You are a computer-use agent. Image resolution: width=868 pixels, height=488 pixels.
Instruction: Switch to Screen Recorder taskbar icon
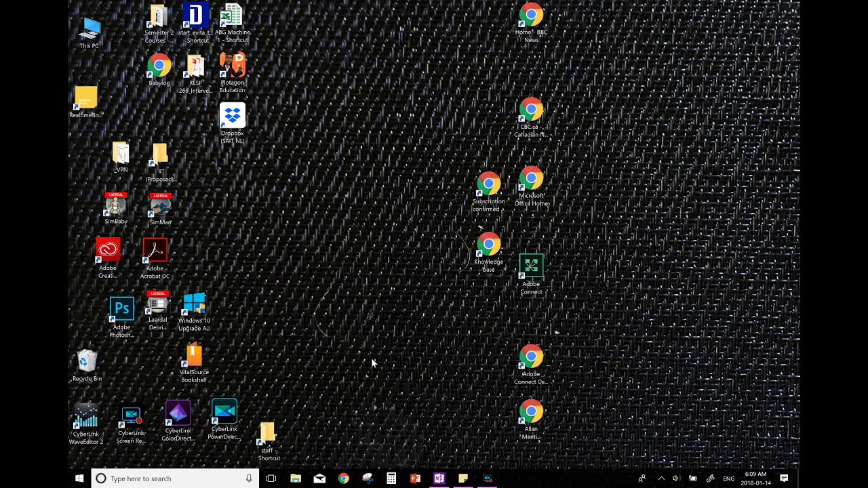tap(487, 479)
